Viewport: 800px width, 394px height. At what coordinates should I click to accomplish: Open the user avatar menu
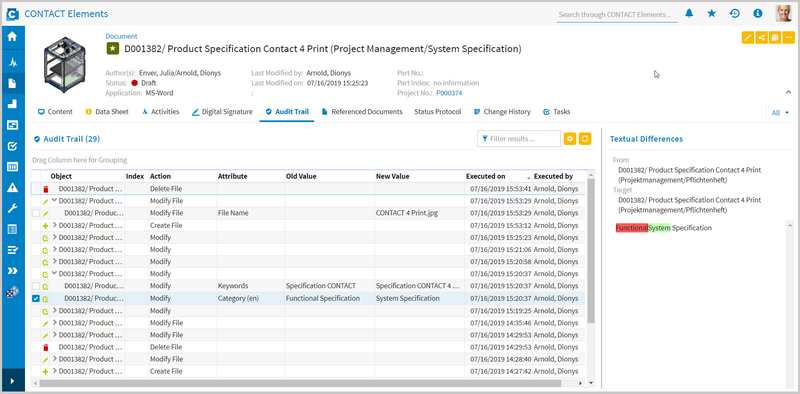[784, 14]
